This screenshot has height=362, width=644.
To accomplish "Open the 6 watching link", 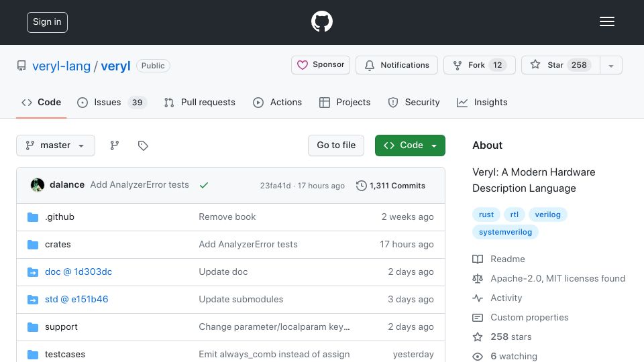I will 514,356.
